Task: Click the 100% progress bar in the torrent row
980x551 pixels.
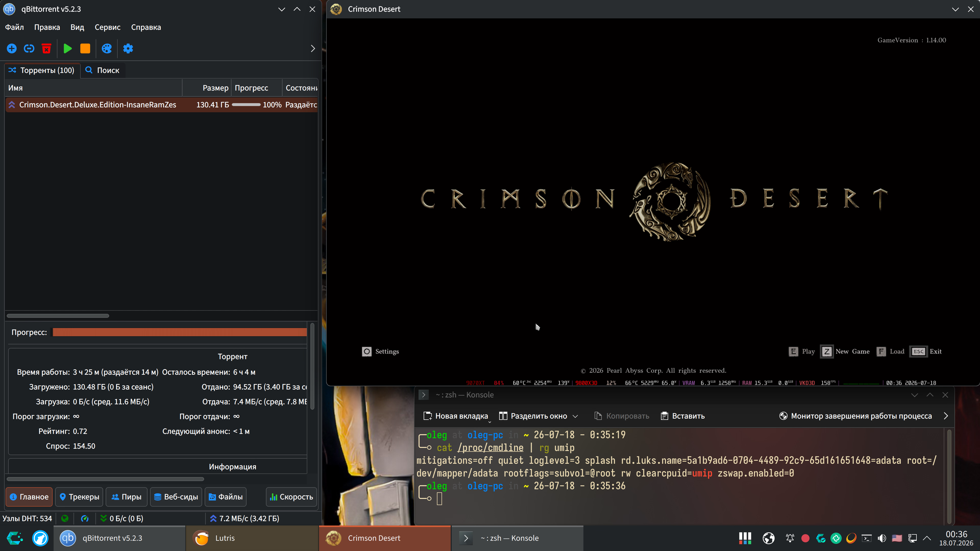Action: [x=246, y=105]
